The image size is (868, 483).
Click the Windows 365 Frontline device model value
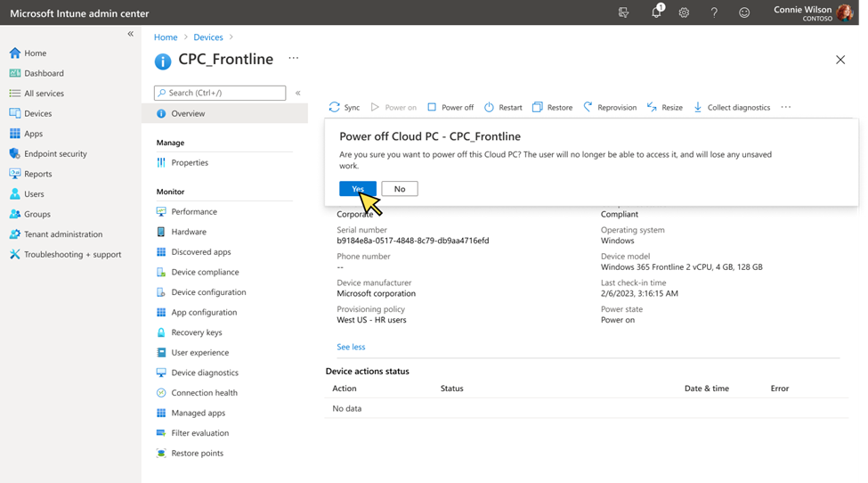681,267
